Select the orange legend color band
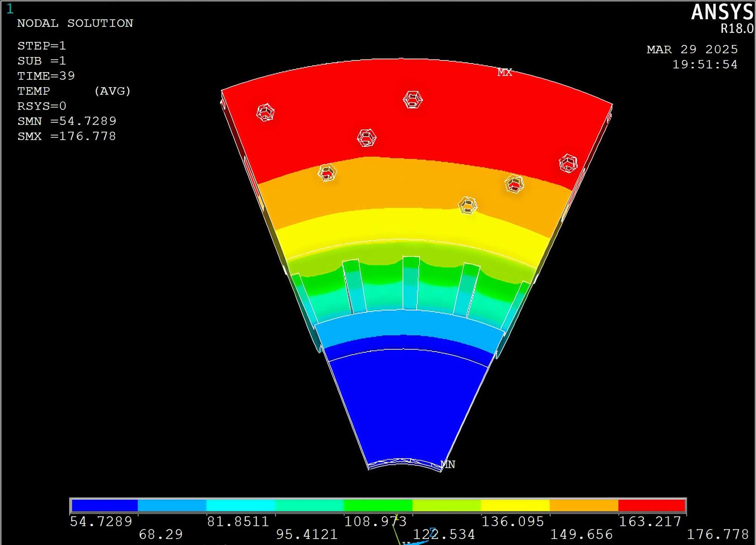Screen dimensions: 756x545 coord(584,505)
